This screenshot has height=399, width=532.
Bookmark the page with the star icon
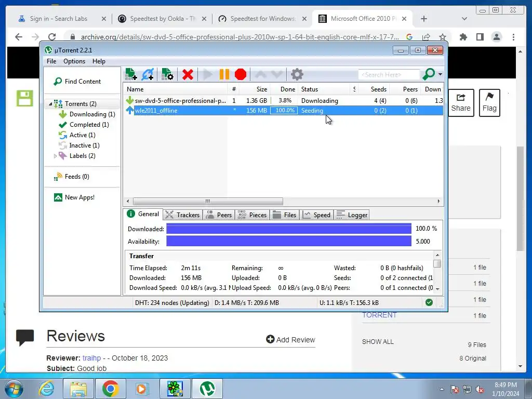click(x=443, y=37)
